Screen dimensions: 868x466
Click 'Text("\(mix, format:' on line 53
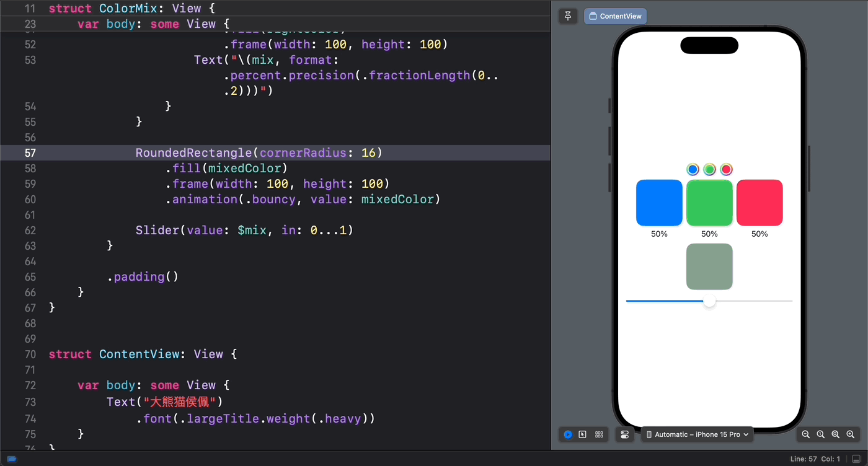267,60
